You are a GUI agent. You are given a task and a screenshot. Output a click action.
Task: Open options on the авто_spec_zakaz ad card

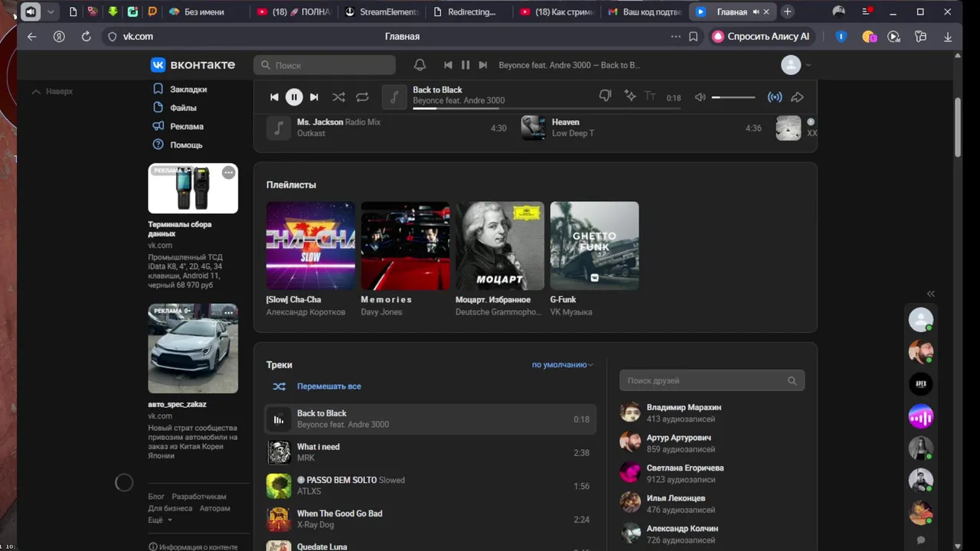point(228,313)
